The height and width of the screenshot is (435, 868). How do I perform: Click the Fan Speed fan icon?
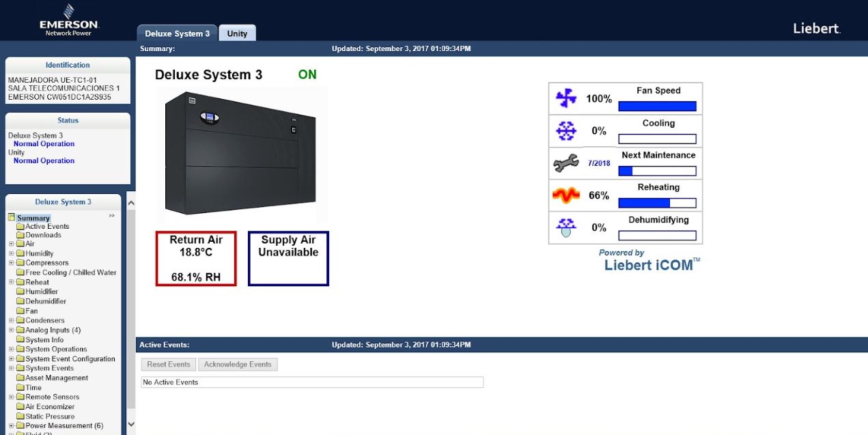tap(566, 99)
